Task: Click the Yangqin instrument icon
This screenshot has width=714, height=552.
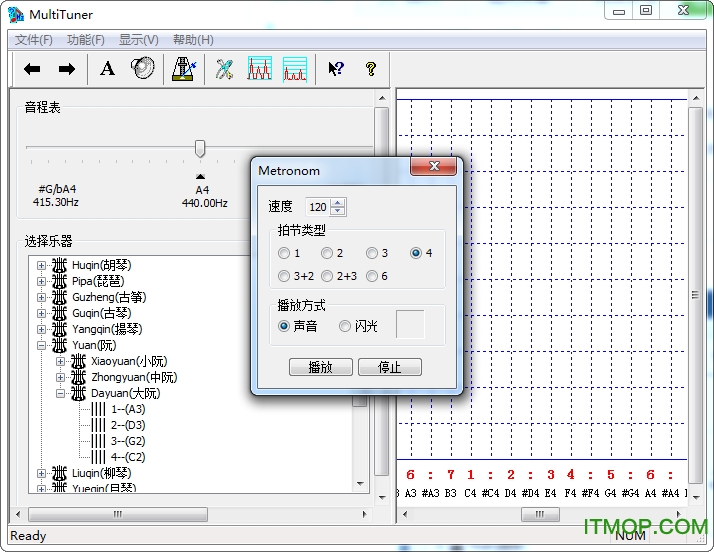Action: (x=59, y=329)
